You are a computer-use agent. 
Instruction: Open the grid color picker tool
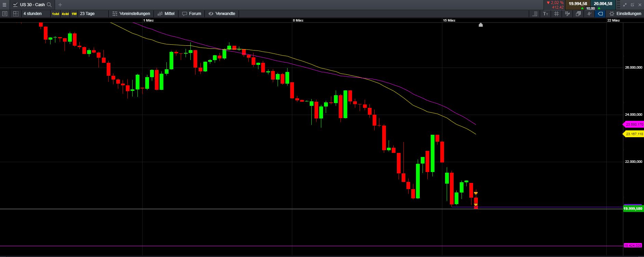(567, 14)
